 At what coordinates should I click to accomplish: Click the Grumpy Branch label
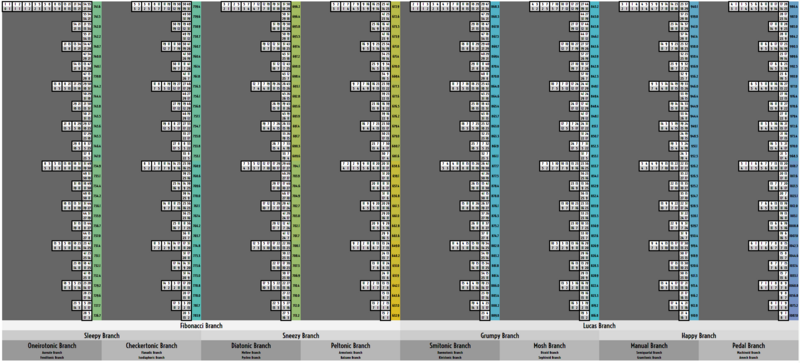tap(499, 335)
